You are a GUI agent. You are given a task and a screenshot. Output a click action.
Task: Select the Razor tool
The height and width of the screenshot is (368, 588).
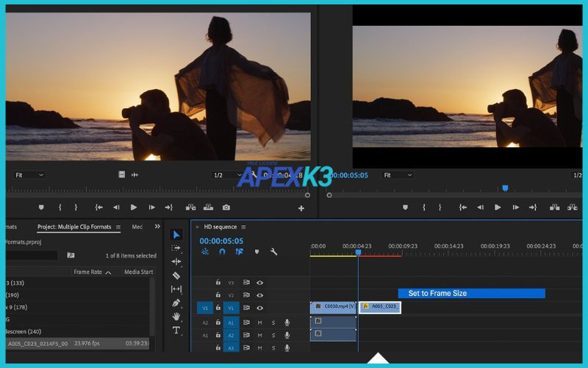[x=176, y=275]
